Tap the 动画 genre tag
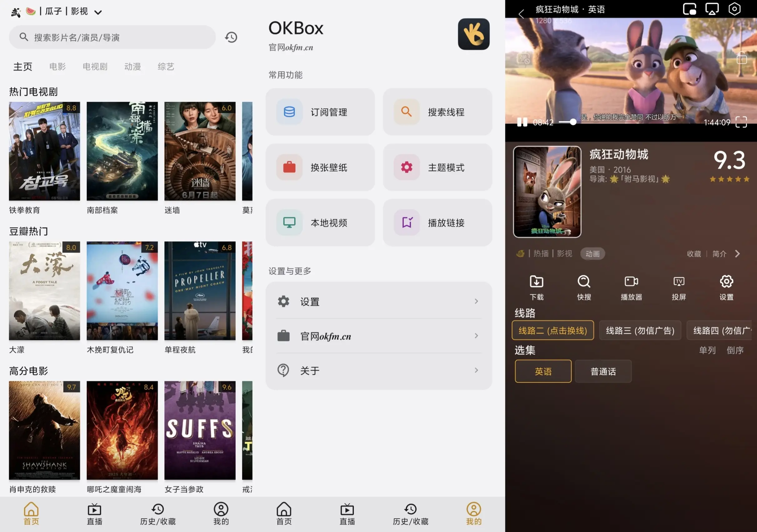Screen dimensions: 757x532 (x=592, y=254)
